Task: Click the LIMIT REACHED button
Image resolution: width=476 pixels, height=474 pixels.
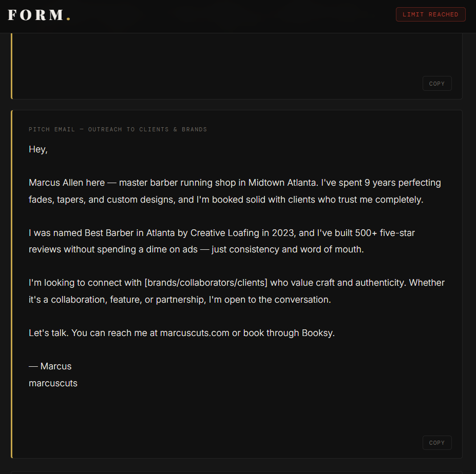Action: click(x=430, y=14)
